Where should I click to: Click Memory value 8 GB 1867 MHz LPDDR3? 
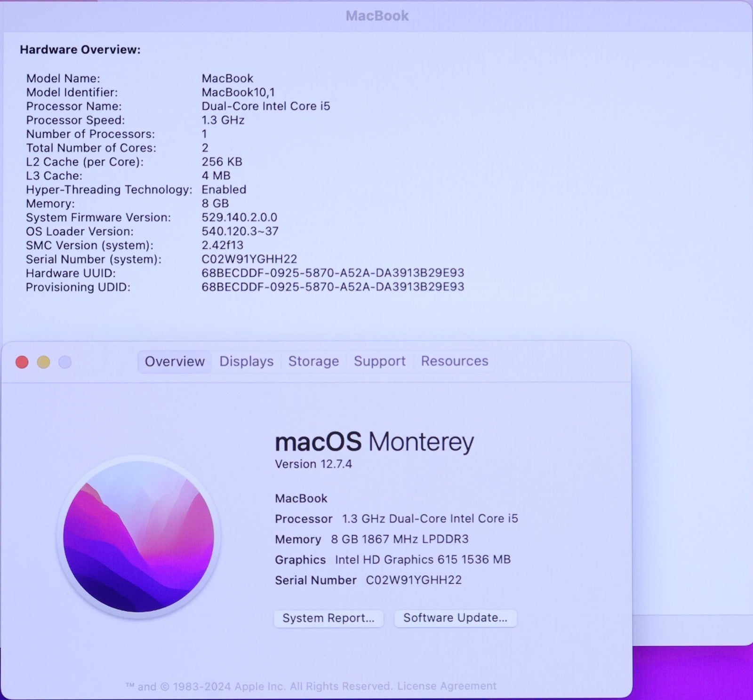pos(400,539)
